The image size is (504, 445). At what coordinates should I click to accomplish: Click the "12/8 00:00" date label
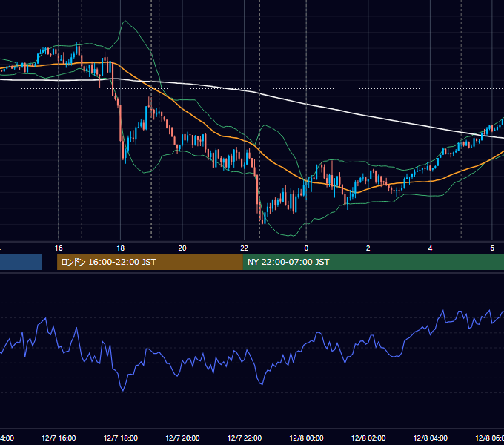pyautogui.click(x=306, y=438)
